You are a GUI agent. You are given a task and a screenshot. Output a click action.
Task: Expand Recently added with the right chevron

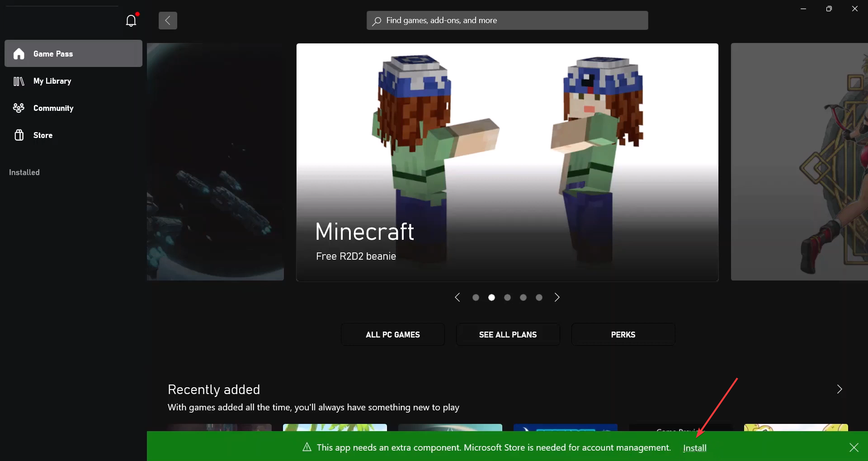(x=840, y=389)
